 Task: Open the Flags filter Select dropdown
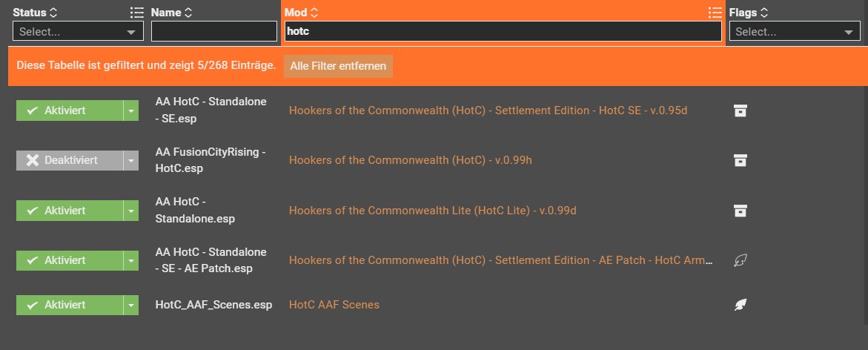(794, 32)
